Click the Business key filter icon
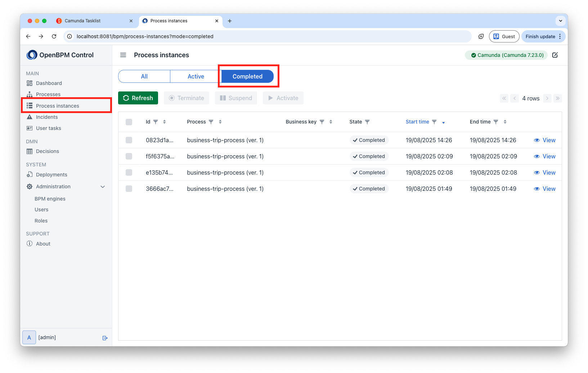588x373 pixels. (322, 122)
